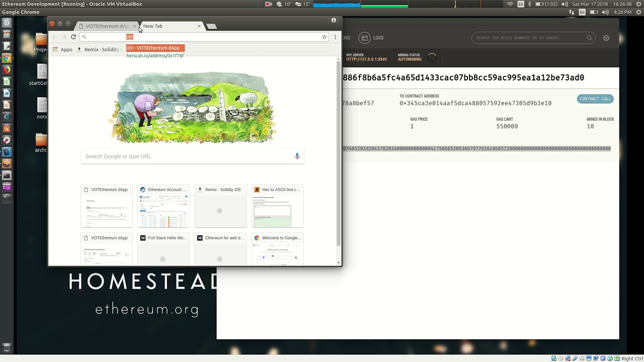Open the Trash at the dock bottom

(x=7, y=347)
